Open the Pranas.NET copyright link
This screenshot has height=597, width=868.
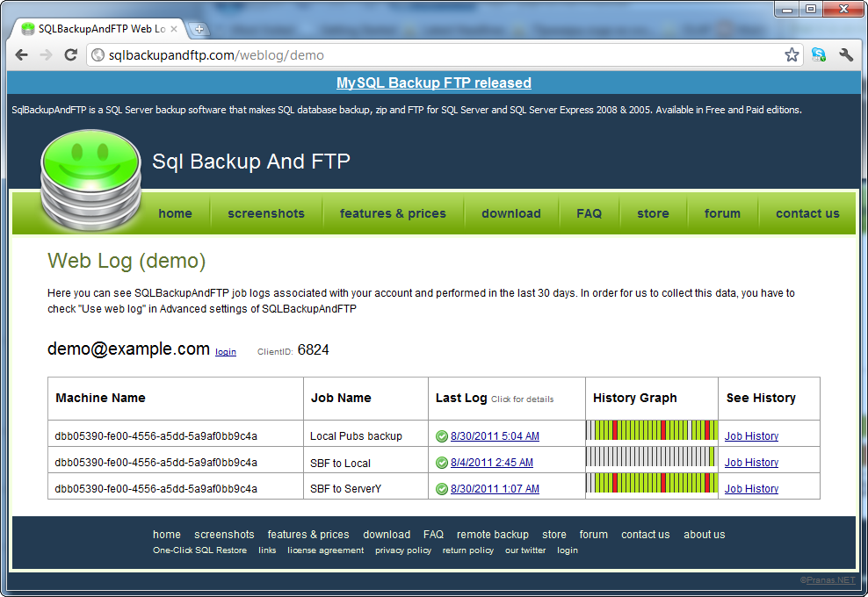(830, 580)
